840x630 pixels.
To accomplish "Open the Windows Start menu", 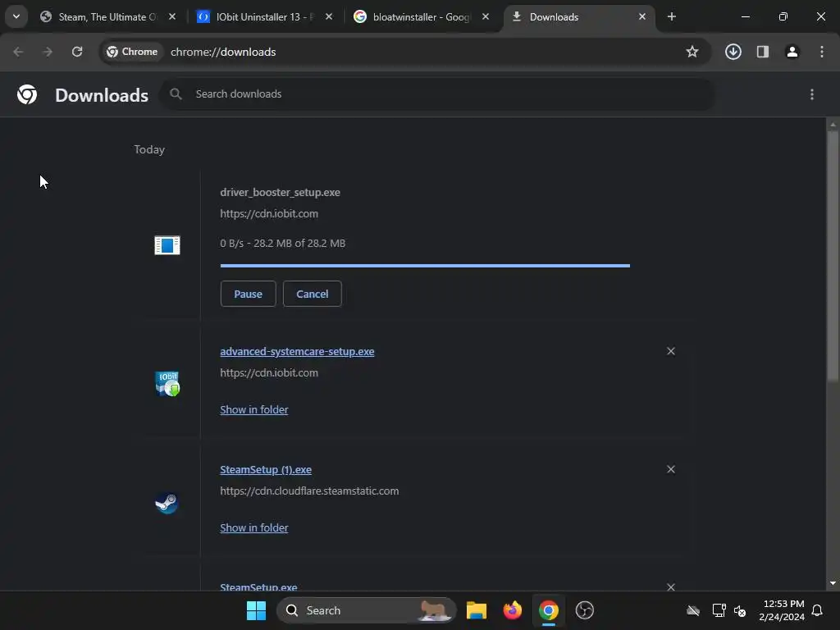I will (x=256, y=610).
